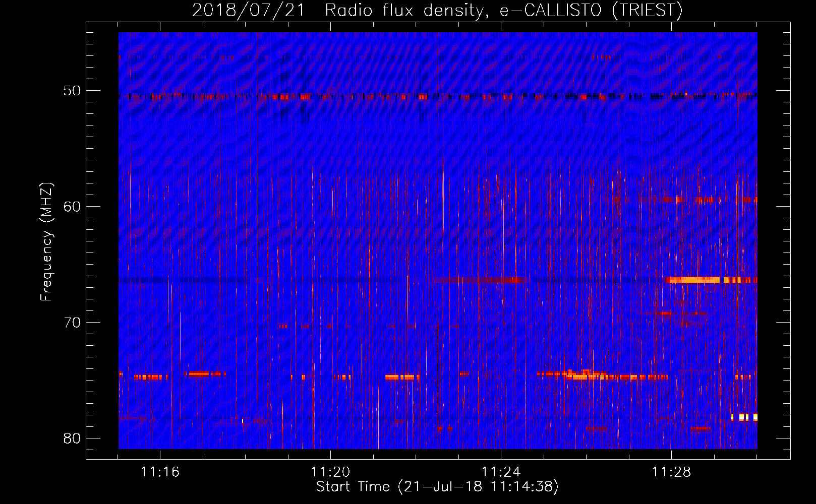
Task: Click the 'Start Time (21-Jul-18 11:14:38)' label
Action: tap(437, 487)
